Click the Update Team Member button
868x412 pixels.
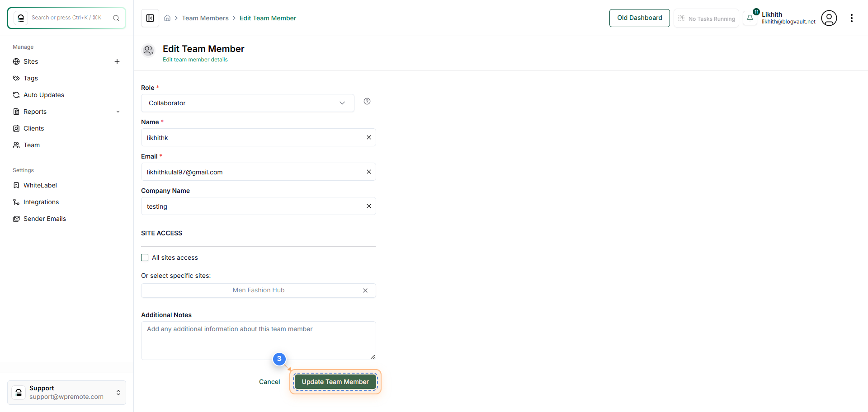coord(335,382)
